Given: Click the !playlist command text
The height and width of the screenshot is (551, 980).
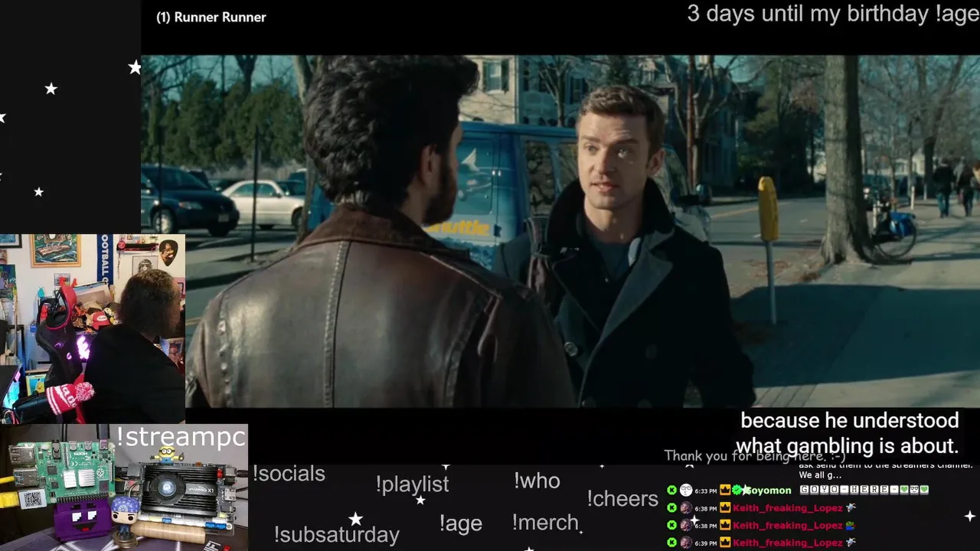Looking at the screenshot, I should pyautogui.click(x=412, y=484).
